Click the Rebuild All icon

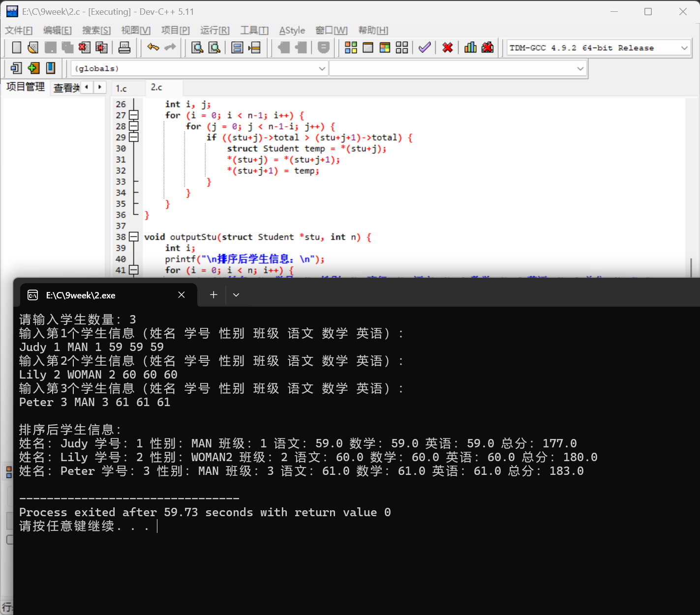[402, 48]
